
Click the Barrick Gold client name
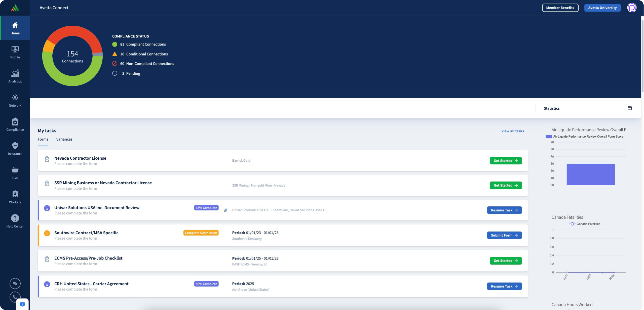[241, 161]
